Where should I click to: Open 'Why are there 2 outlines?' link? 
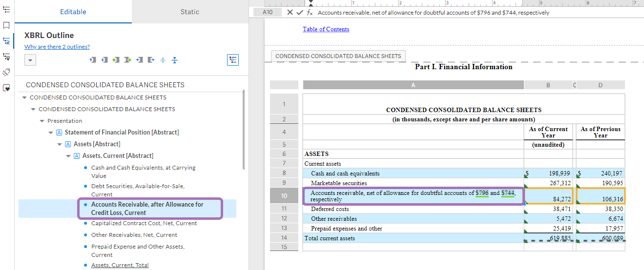click(x=57, y=47)
